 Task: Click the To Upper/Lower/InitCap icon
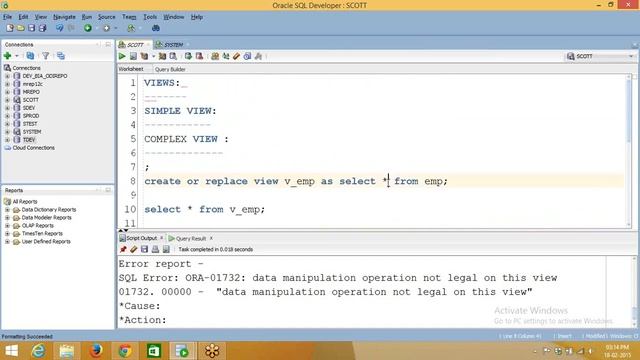click(226, 56)
